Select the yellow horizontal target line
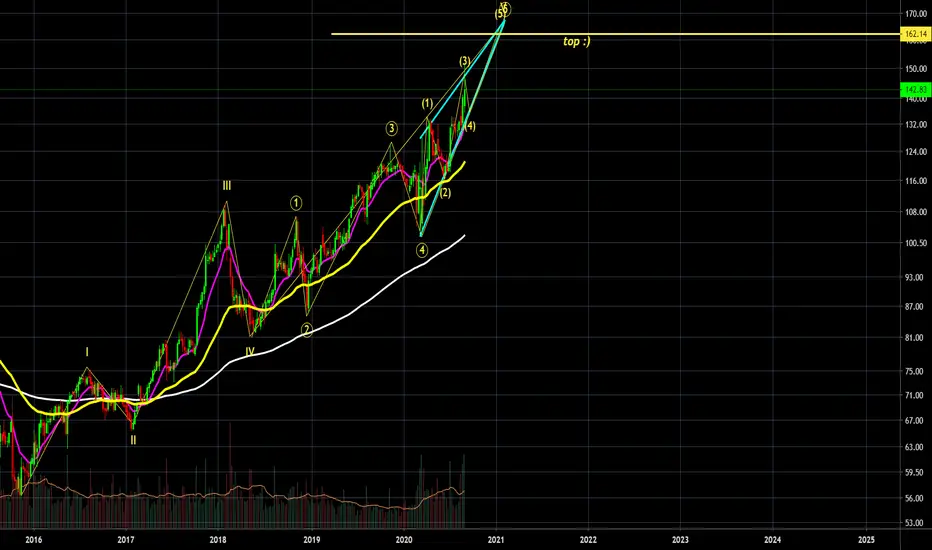Viewport: 932px width, 550px height. tap(615, 34)
